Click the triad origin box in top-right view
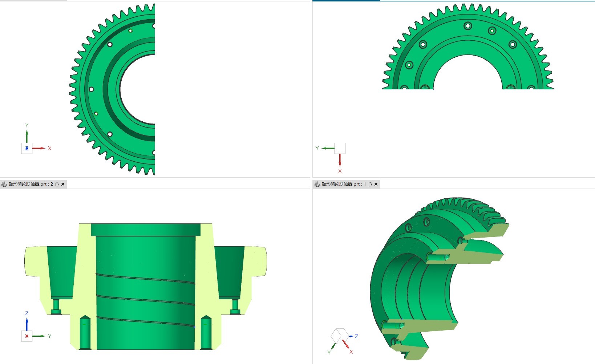This screenshot has width=595, height=364. point(340,148)
